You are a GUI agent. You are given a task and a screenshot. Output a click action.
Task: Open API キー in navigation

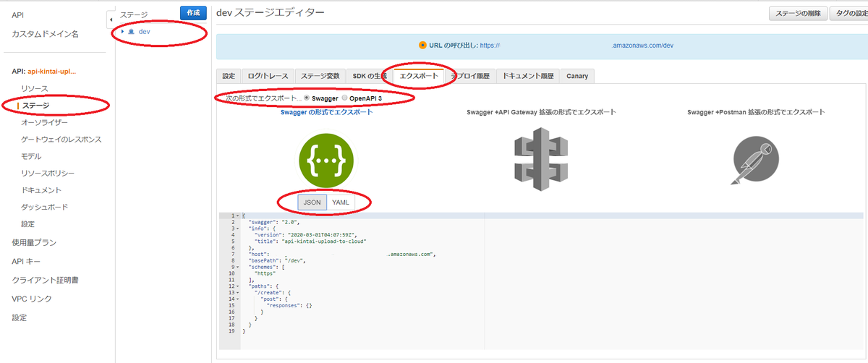coord(26,261)
